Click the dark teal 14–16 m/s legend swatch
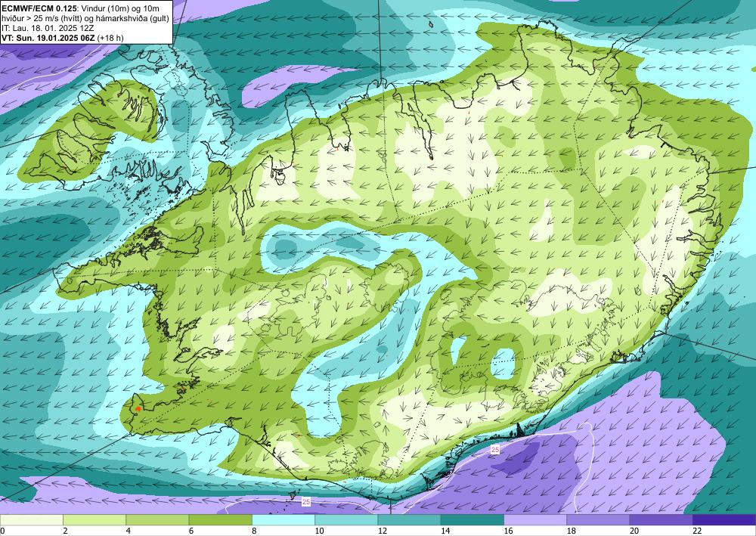The height and width of the screenshot is (536, 756). [472, 520]
